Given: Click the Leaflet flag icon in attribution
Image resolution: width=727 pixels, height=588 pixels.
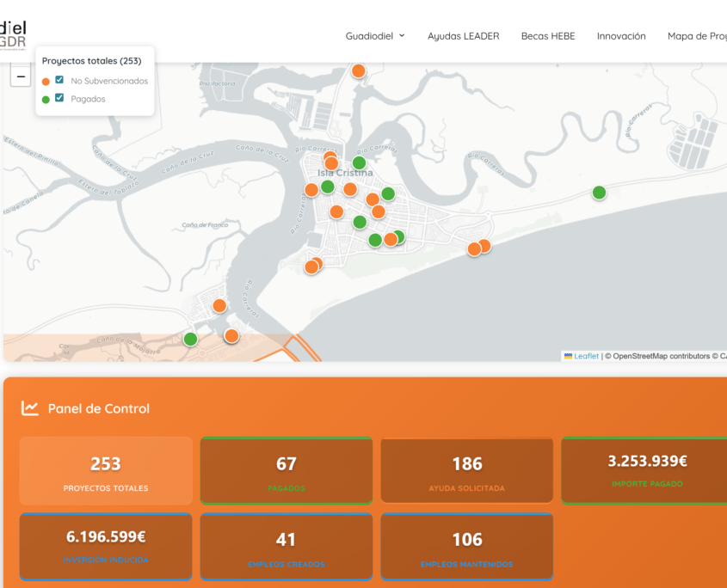Looking at the screenshot, I should (568, 356).
